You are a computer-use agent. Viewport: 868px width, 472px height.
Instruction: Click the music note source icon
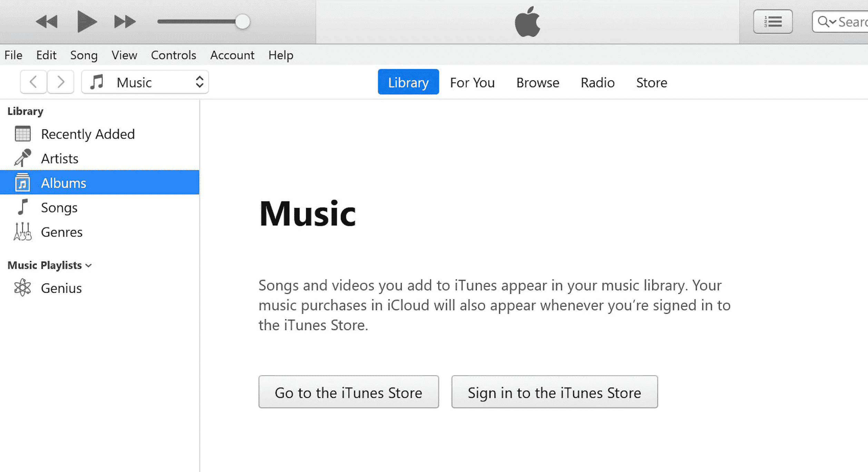(97, 81)
